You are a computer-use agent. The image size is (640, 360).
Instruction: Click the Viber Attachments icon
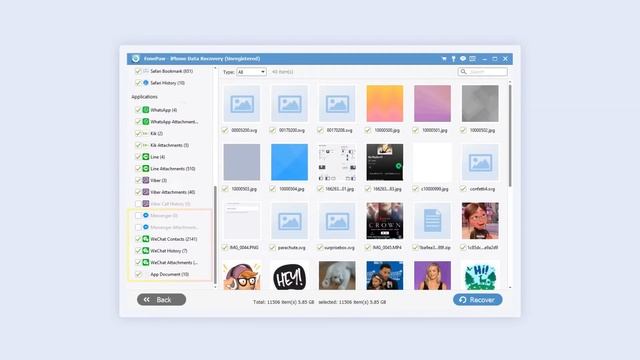click(x=146, y=192)
